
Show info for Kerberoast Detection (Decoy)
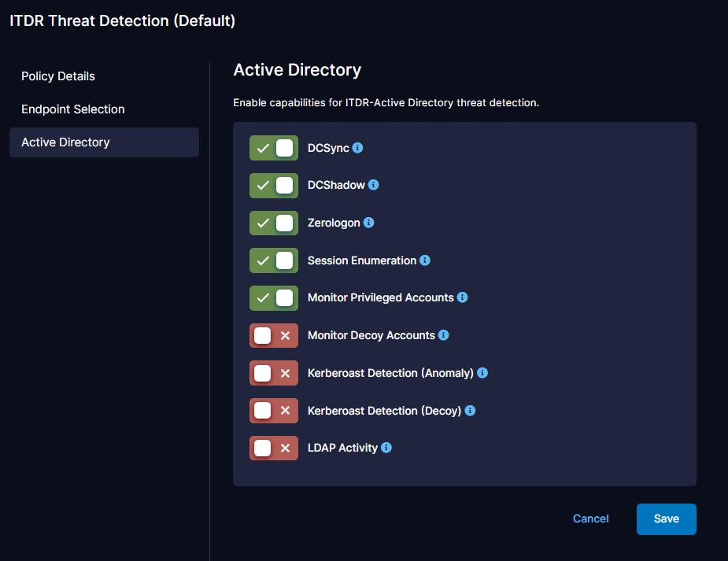click(x=470, y=411)
